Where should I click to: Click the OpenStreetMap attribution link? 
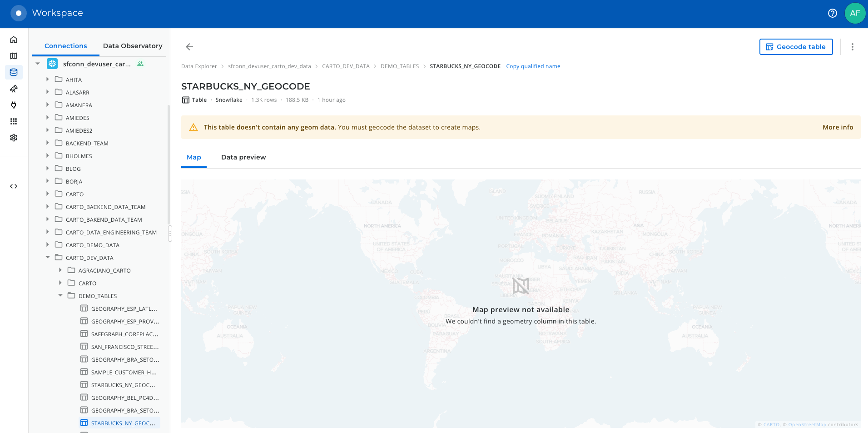click(807, 425)
